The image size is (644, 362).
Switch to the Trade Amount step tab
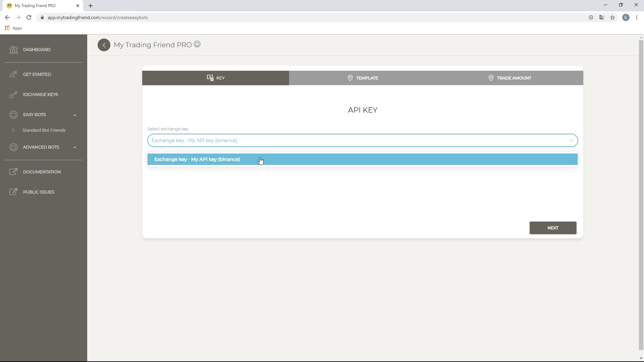coord(509,78)
